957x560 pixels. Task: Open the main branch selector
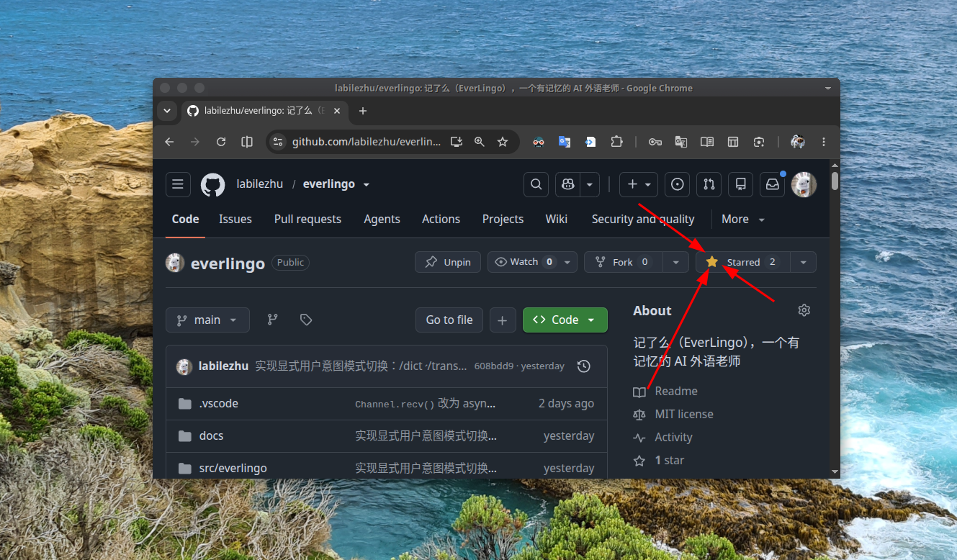point(207,320)
